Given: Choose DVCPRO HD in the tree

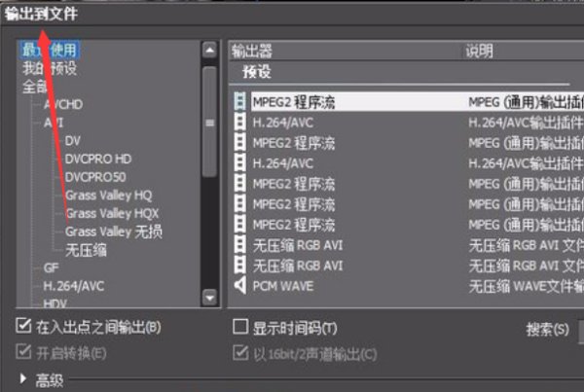Looking at the screenshot, I should pyautogui.click(x=98, y=159).
